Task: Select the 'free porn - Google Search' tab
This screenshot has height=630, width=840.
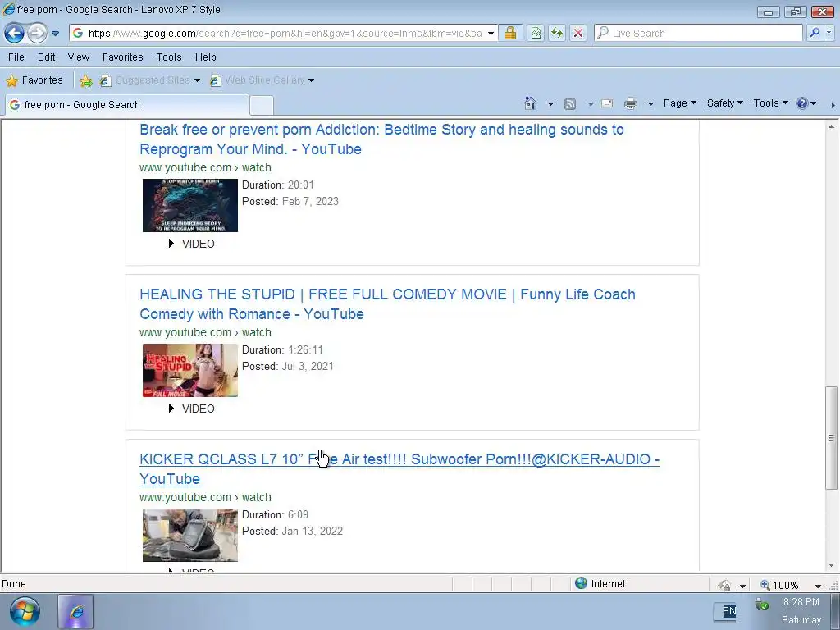Action: (127, 104)
